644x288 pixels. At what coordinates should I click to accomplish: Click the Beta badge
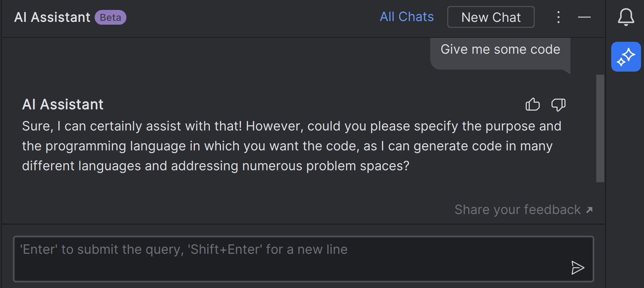tap(110, 18)
